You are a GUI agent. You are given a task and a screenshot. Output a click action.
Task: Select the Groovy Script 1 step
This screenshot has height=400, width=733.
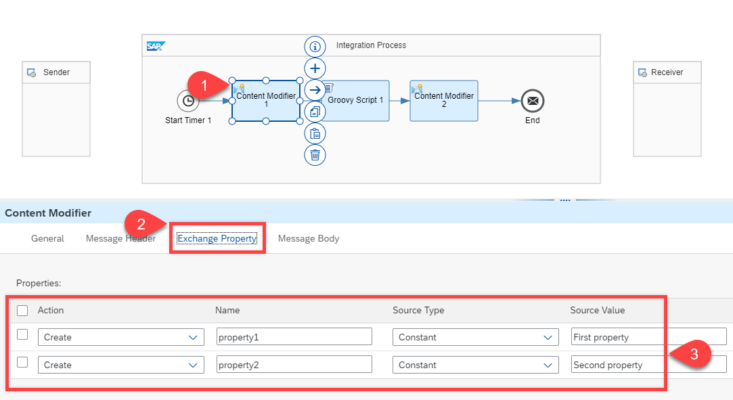[x=355, y=101]
